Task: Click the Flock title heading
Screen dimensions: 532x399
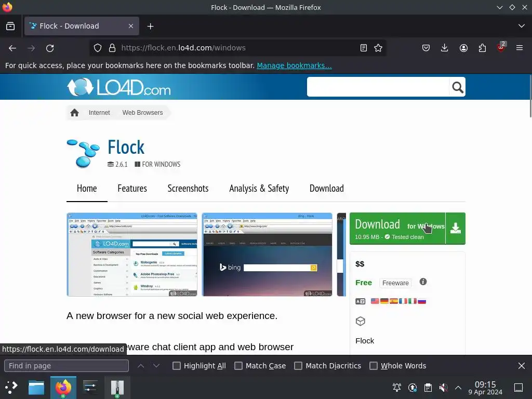Action: (x=126, y=147)
